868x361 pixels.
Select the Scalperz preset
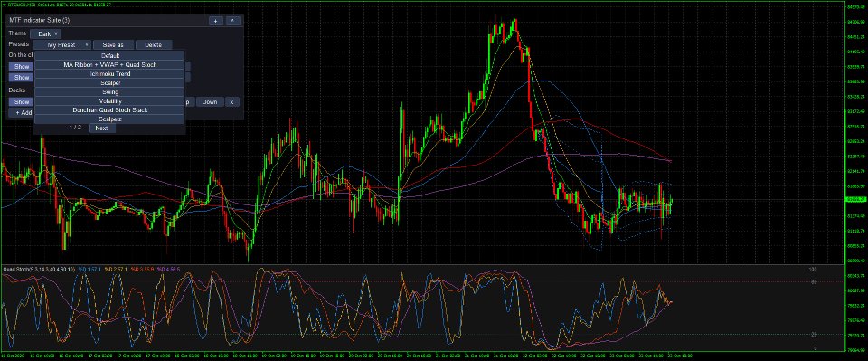(109, 119)
